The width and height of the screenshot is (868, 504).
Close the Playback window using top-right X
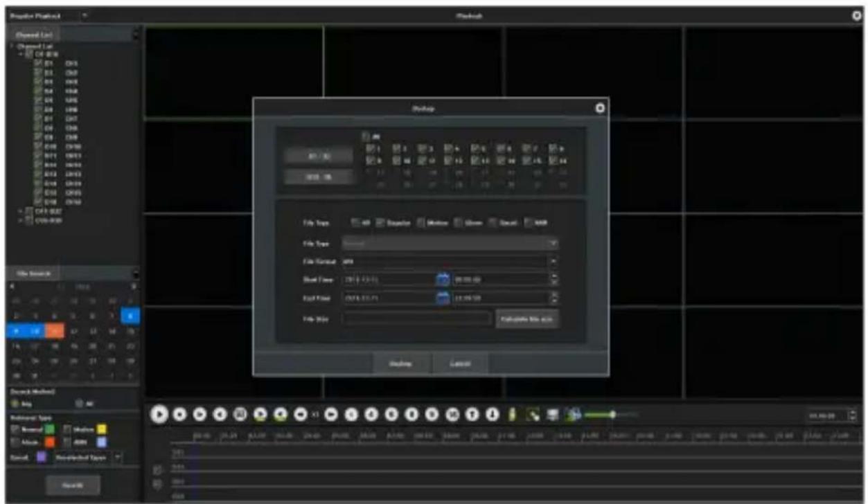[x=856, y=15]
